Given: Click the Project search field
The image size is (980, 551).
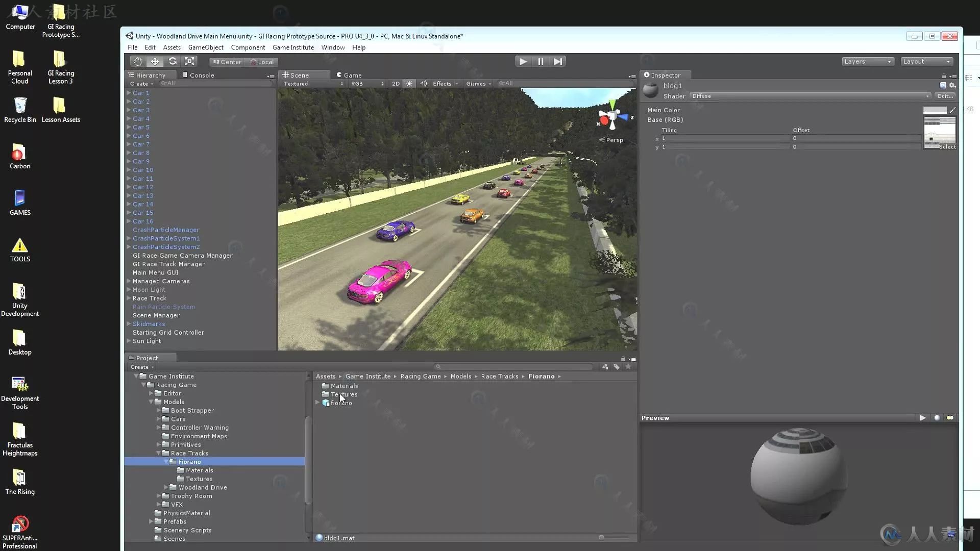Looking at the screenshot, I should point(514,367).
